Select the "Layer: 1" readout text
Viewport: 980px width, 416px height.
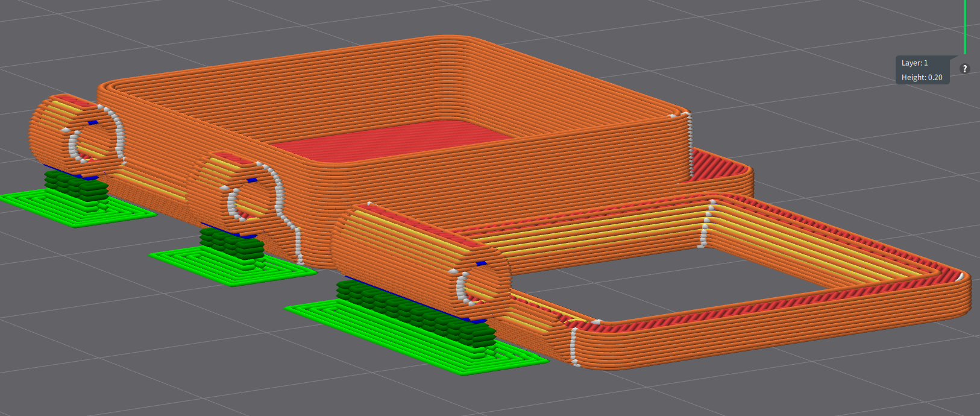(x=914, y=63)
